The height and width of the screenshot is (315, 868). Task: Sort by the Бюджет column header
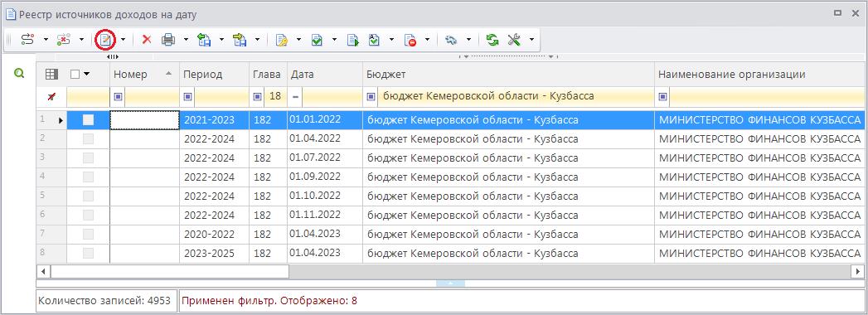pyautogui.click(x=509, y=74)
